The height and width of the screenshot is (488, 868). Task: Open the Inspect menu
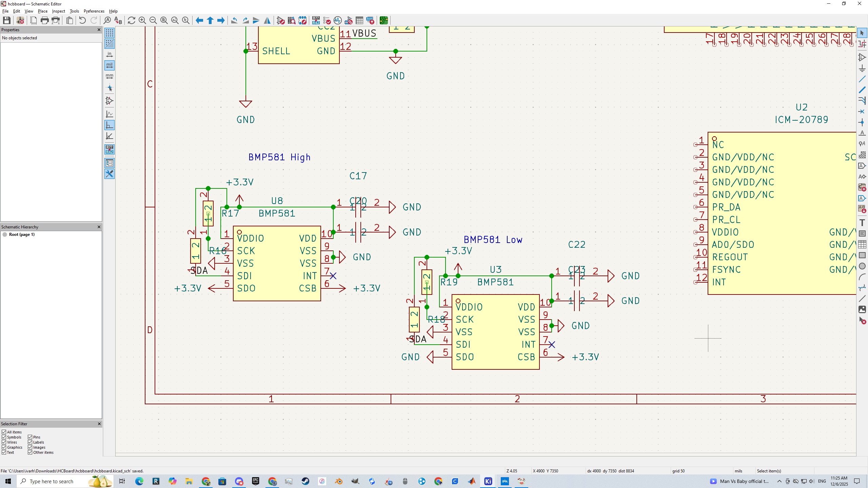58,11
